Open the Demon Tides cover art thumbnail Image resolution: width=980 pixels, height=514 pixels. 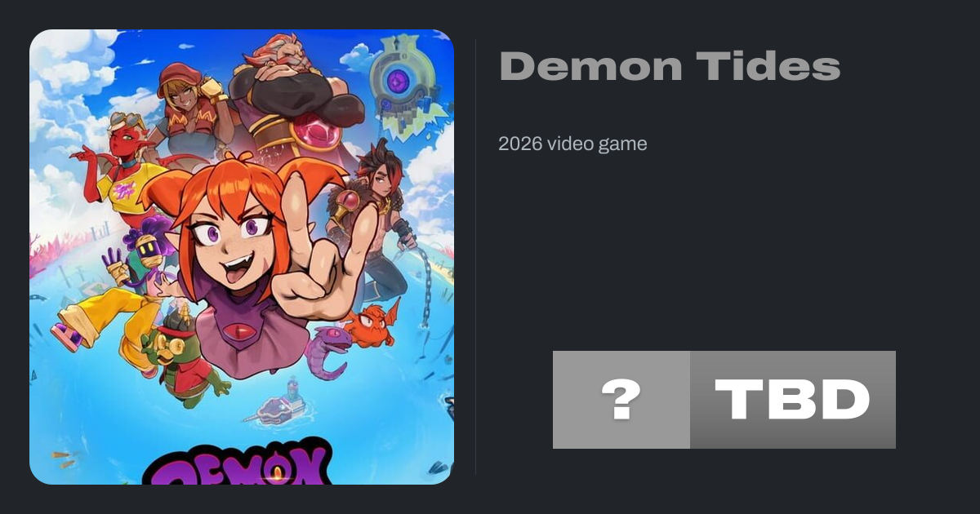[242, 257]
